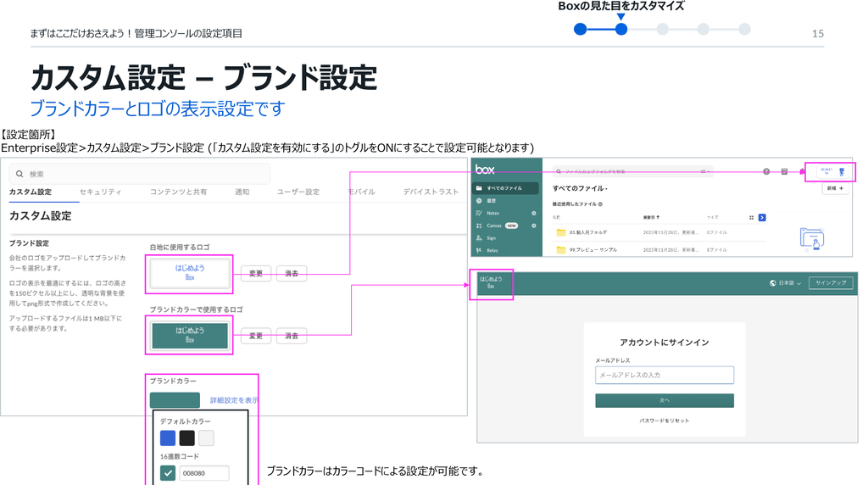Sort files by 更新日 column header

[x=651, y=217]
